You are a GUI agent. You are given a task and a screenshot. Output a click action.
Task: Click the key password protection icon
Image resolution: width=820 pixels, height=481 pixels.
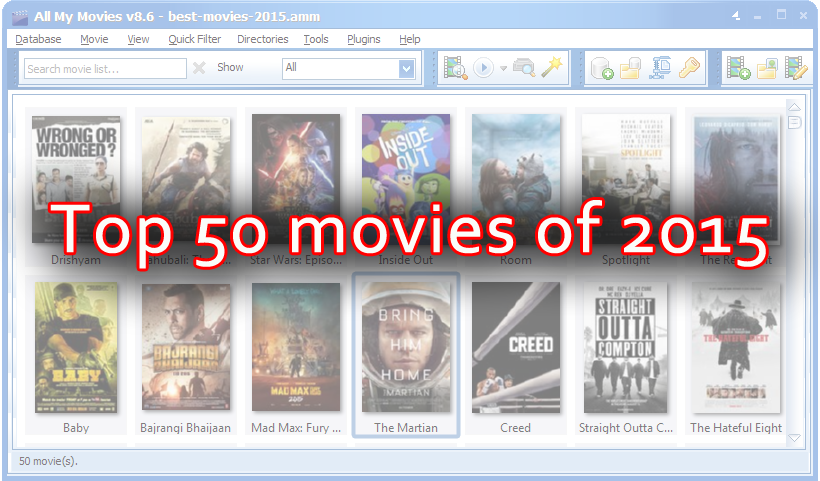(689, 67)
